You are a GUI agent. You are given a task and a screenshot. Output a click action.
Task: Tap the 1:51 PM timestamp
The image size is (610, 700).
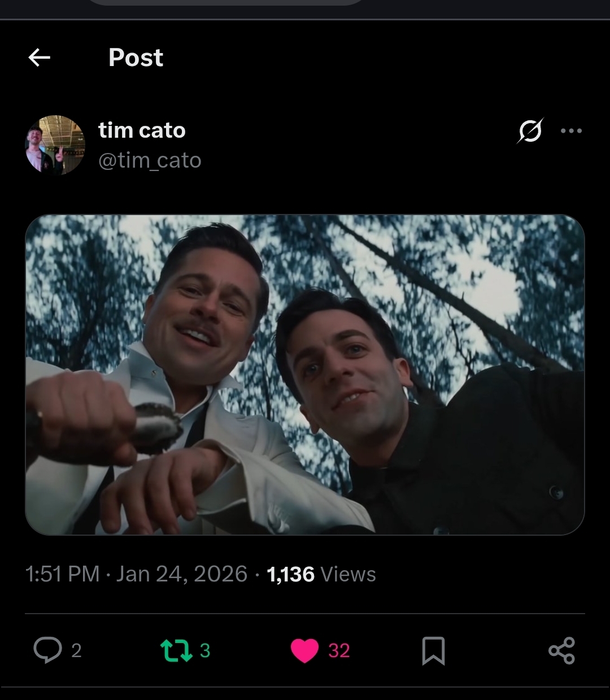tap(62, 574)
